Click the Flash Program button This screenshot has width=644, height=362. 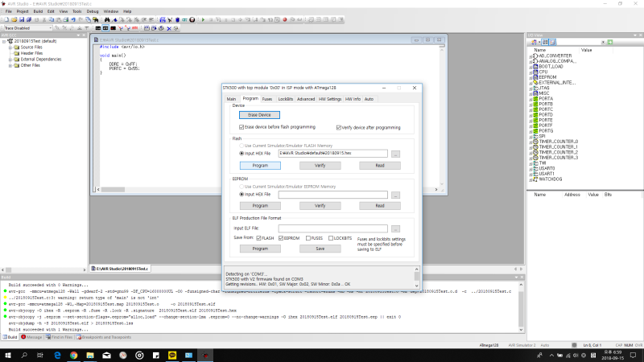[260, 166]
